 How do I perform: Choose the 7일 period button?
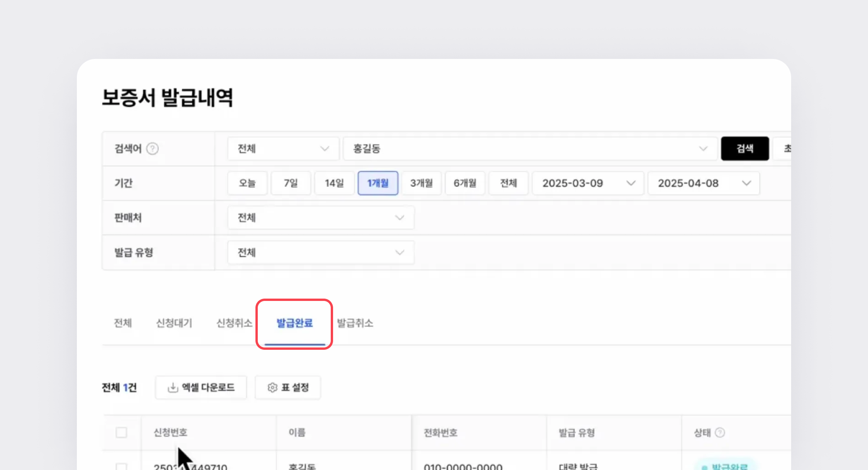coord(290,183)
